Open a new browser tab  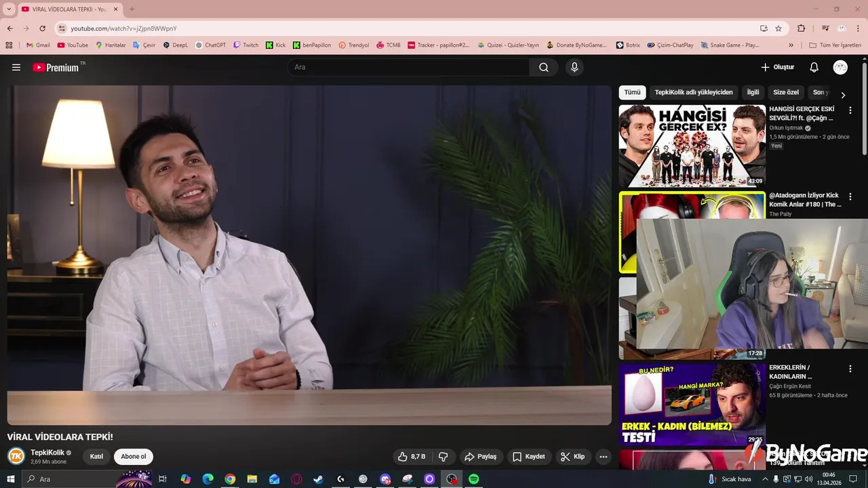tap(132, 9)
